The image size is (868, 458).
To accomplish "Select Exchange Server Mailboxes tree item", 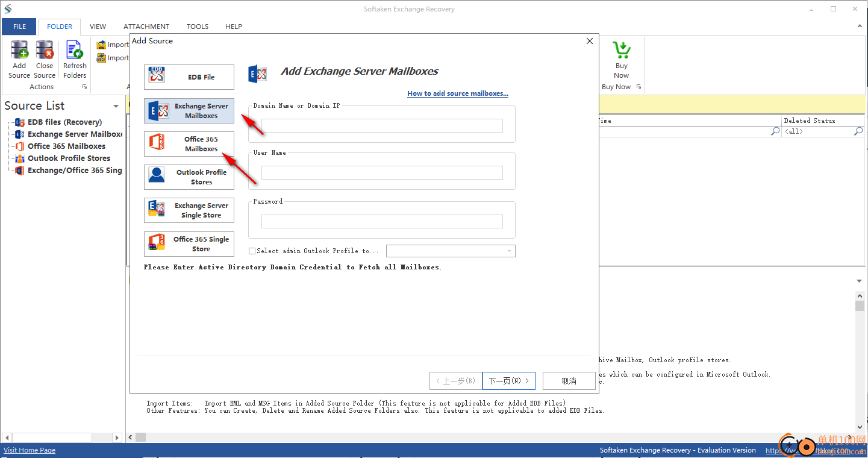I will (75, 134).
